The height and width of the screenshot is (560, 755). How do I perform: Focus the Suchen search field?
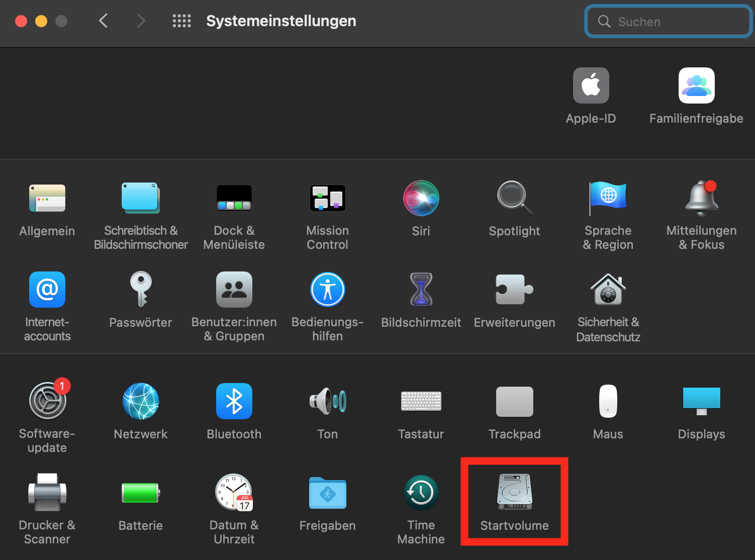click(668, 21)
